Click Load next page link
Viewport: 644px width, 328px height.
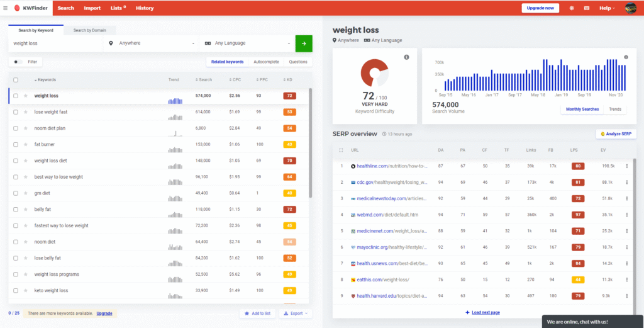tap(482, 313)
